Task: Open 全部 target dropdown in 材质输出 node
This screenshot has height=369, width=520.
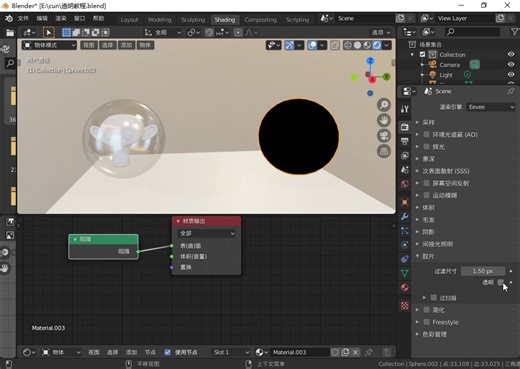Action: click(206, 233)
